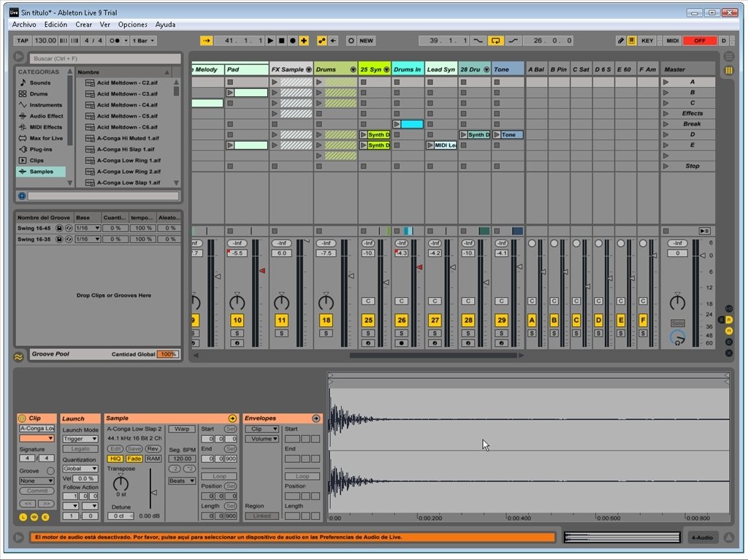The width and height of the screenshot is (748, 560).
Task: Toggle the In/Out section selector IO
Action: tap(728, 309)
